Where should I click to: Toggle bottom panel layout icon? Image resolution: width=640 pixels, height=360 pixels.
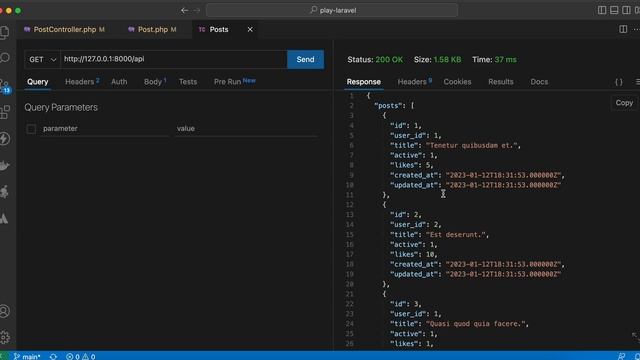tap(614, 10)
